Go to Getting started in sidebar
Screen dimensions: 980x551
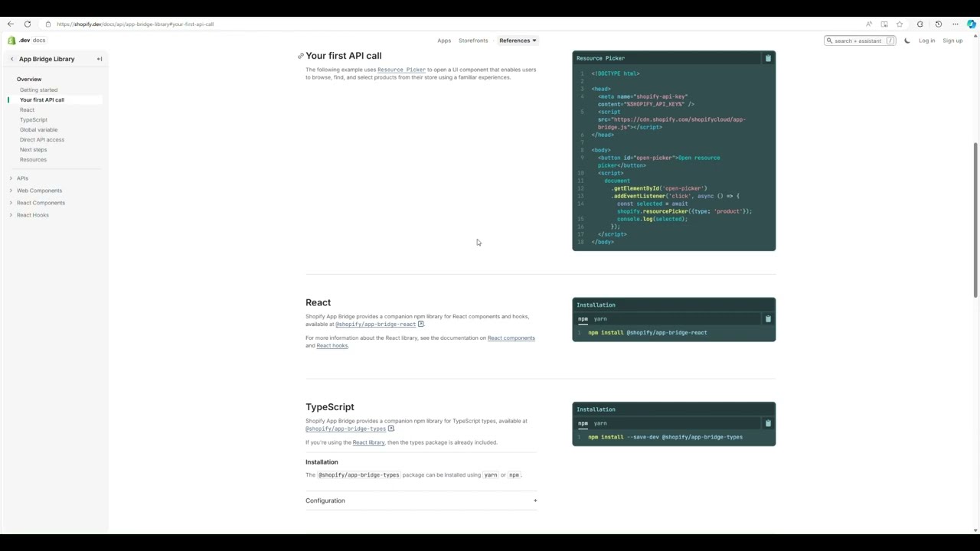pyautogui.click(x=38, y=90)
